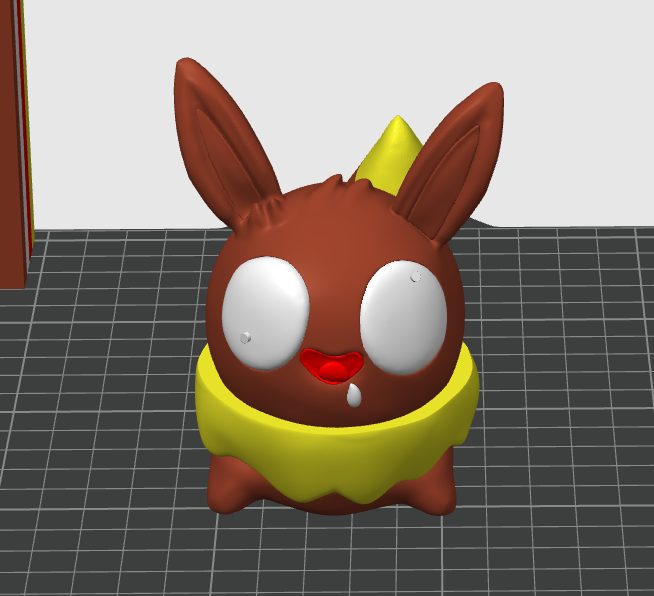Select the prime tower at the left edge

(15, 144)
